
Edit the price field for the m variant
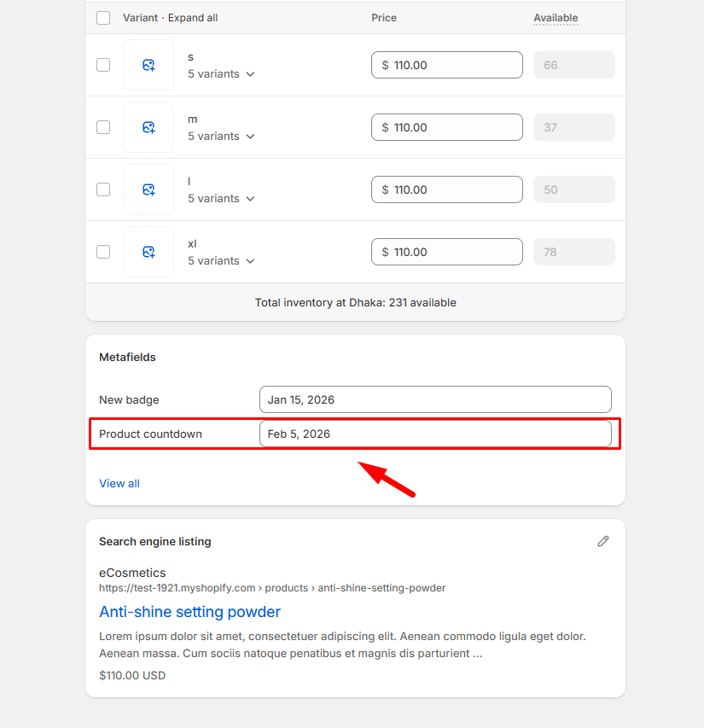[x=447, y=127]
